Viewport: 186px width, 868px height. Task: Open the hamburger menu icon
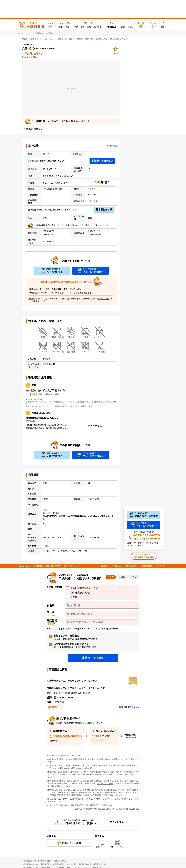coord(162,26)
